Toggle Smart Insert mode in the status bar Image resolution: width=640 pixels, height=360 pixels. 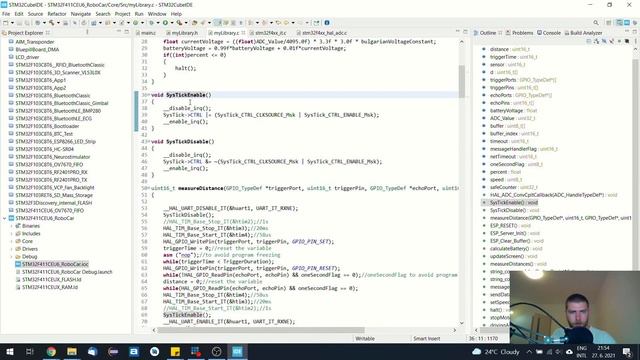tap(427, 338)
